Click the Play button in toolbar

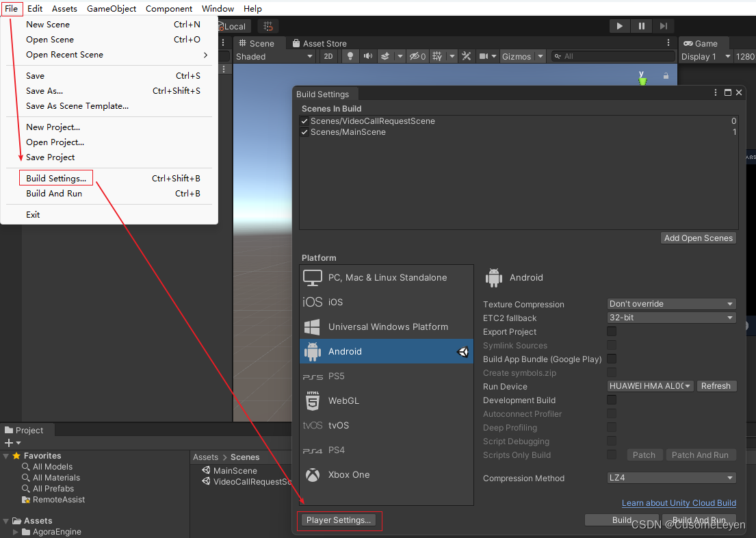[620, 26]
